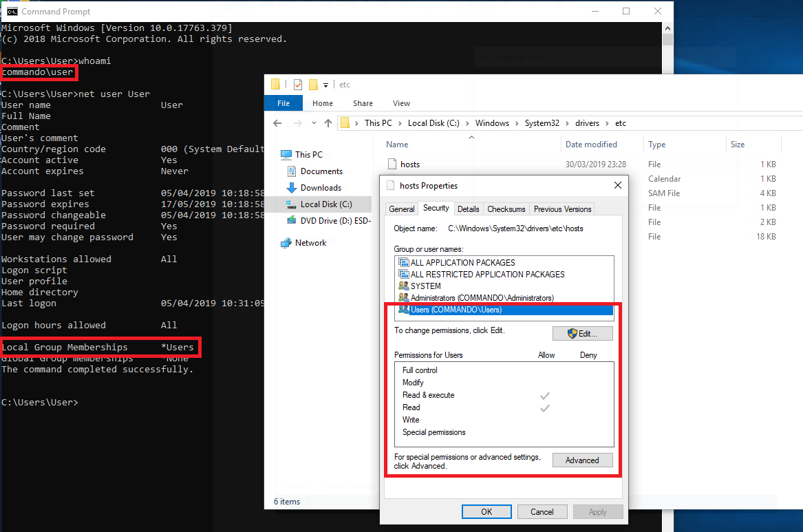
Task: Sort files by the Type column
Action: (656, 145)
